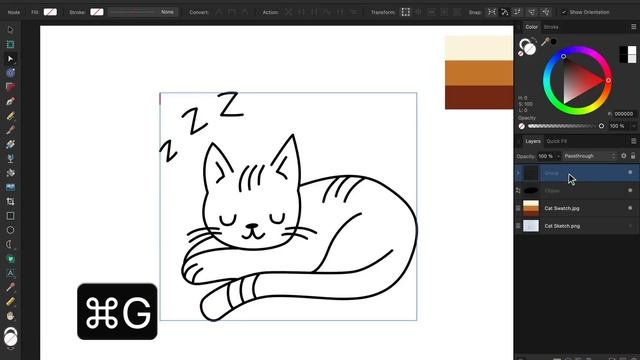640x360 pixels.
Task: Select the Hand view tool
Action: pos(11,316)
